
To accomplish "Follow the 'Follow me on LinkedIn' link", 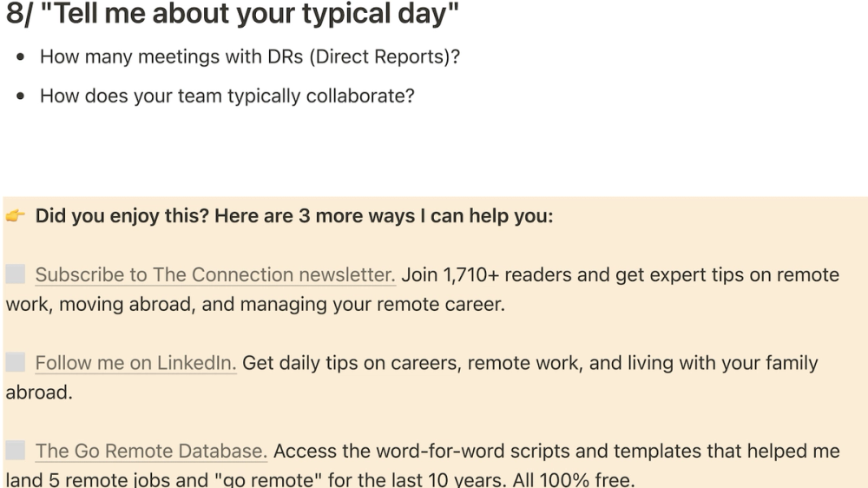I will click(135, 363).
